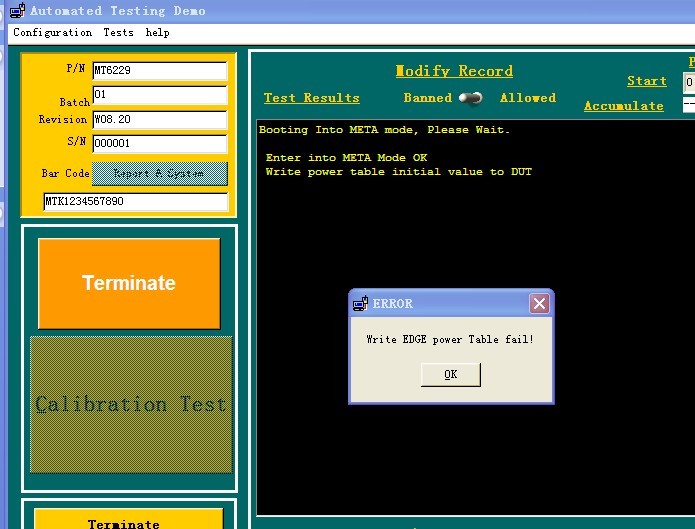Click the Report A System button
Viewport: 695px width, 529px height.
pyautogui.click(x=160, y=173)
